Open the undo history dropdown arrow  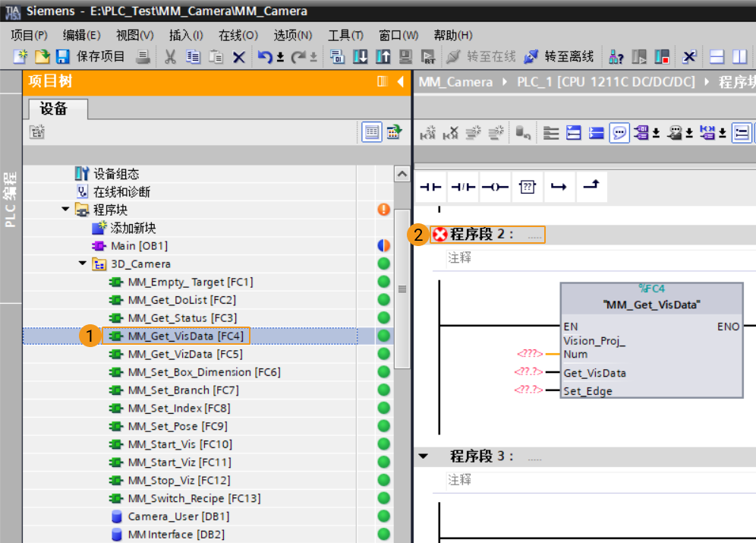pyautogui.click(x=280, y=58)
